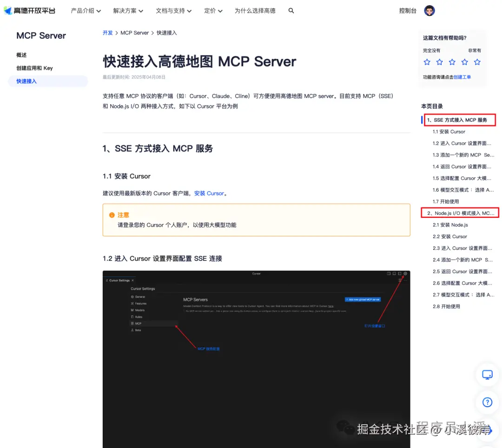Expand the 产品介绍 dropdown

pos(86,11)
